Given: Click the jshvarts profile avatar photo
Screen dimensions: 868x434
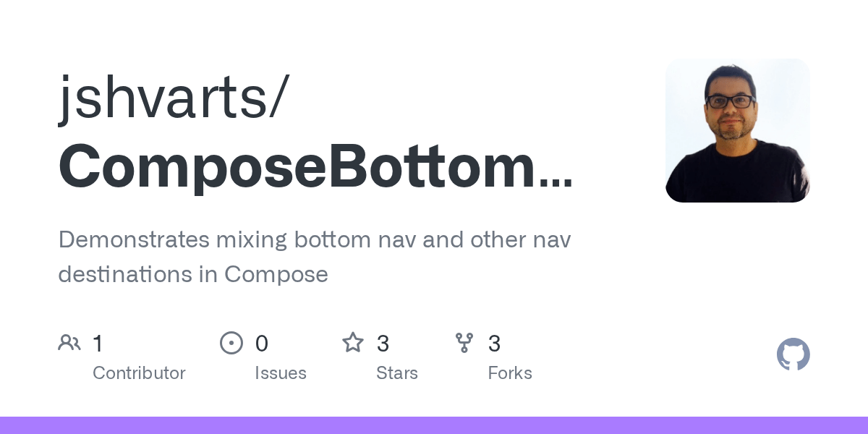Looking at the screenshot, I should pyautogui.click(x=737, y=130).
